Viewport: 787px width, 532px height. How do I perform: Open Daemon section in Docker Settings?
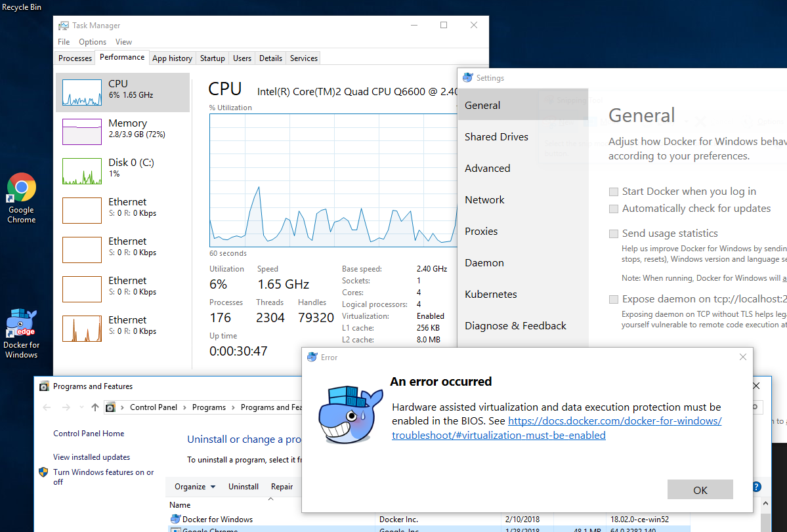(x=522, y=263)
